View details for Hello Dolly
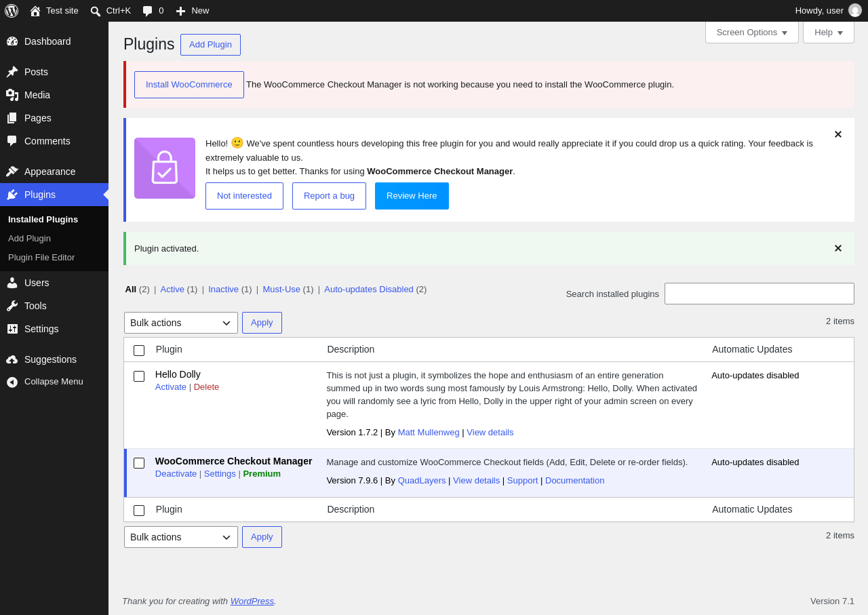The width and height of the screenshot is (868, 615). 490,433
